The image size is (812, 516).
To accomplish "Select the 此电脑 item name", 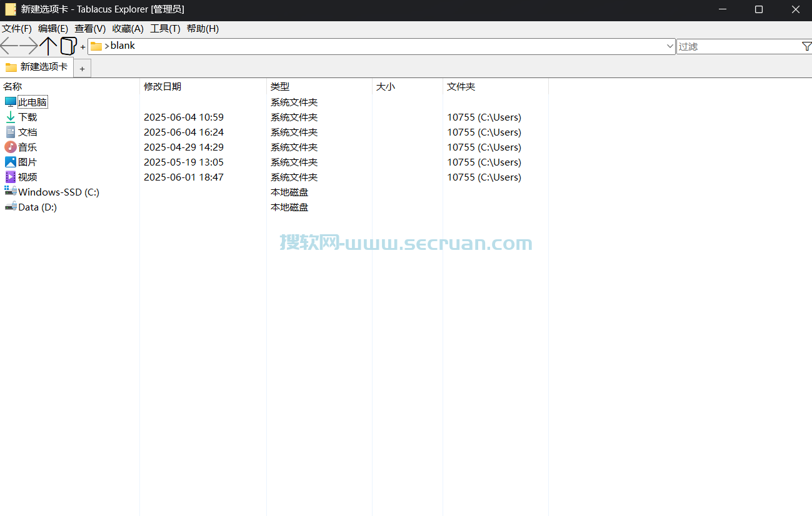I will click(x=33, y=102).
